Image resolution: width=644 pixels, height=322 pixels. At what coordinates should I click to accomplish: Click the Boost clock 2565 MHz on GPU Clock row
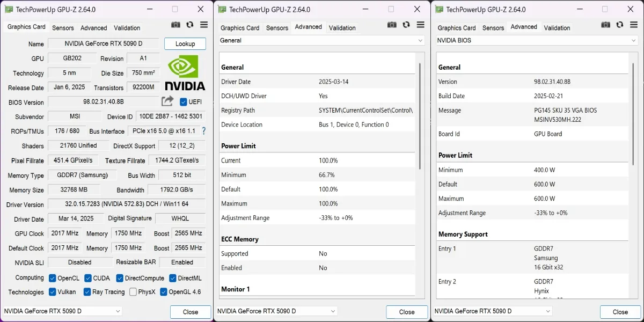click(188, 233)
